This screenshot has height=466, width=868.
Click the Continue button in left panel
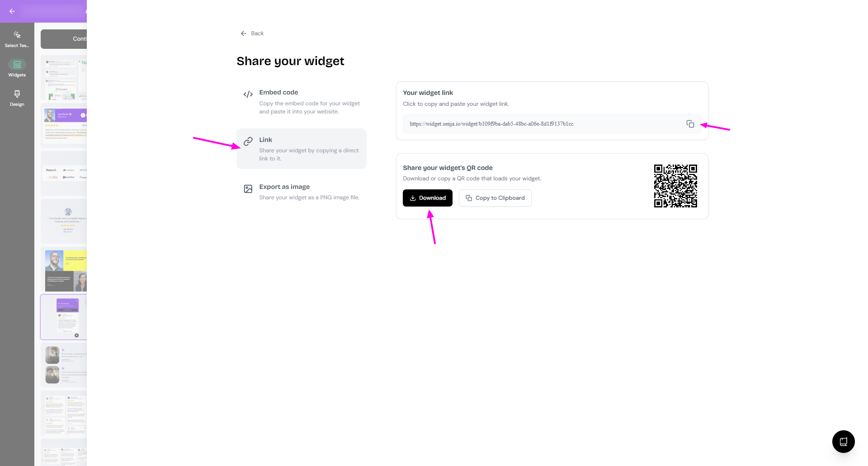coord(64,39)
